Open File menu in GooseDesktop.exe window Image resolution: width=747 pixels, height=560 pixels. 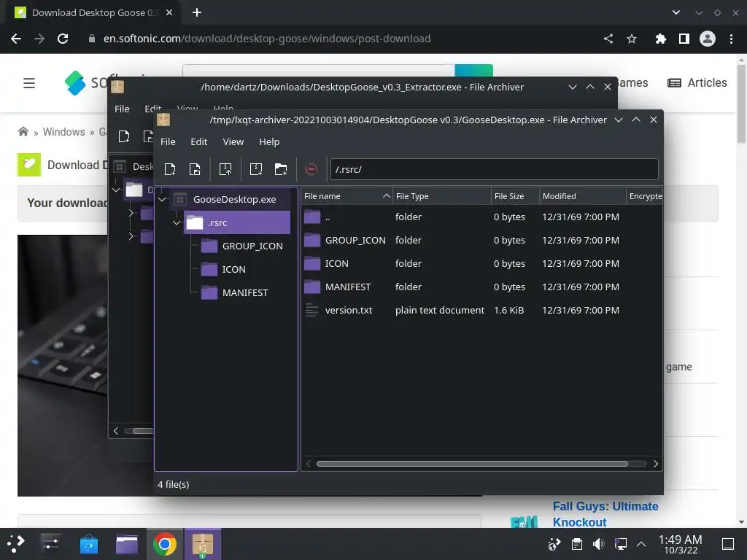168,142
